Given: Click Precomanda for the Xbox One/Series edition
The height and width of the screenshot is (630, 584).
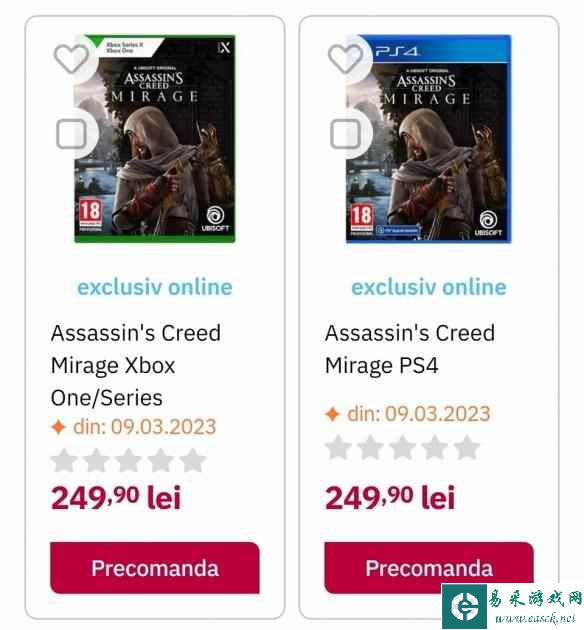Looking at the screenshot, I should 155,568.
